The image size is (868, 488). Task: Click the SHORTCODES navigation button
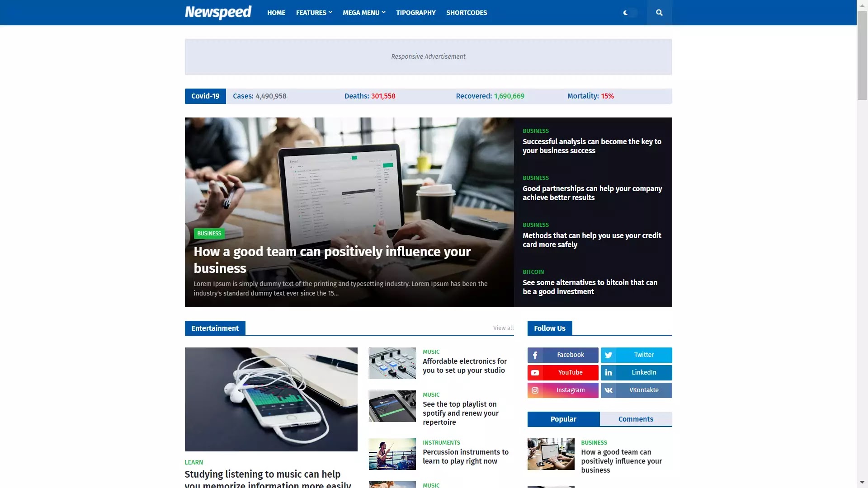click(467, 12)
